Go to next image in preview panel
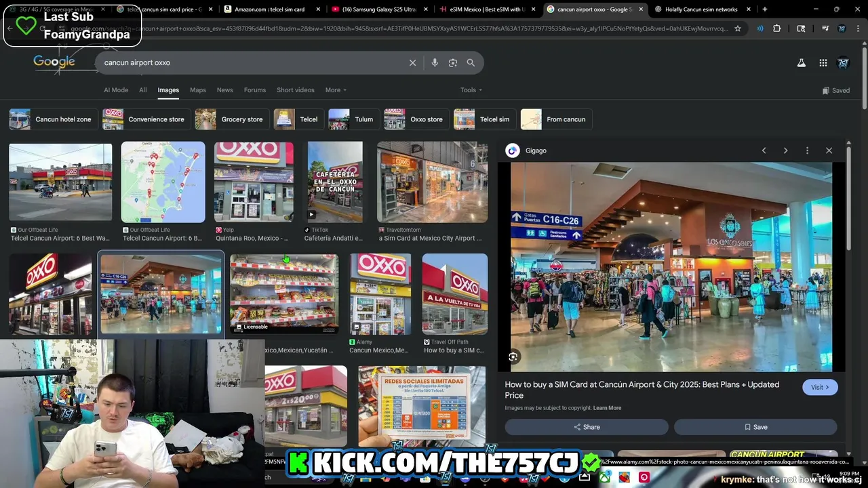868x488 pixels. [x=785, y=150]
